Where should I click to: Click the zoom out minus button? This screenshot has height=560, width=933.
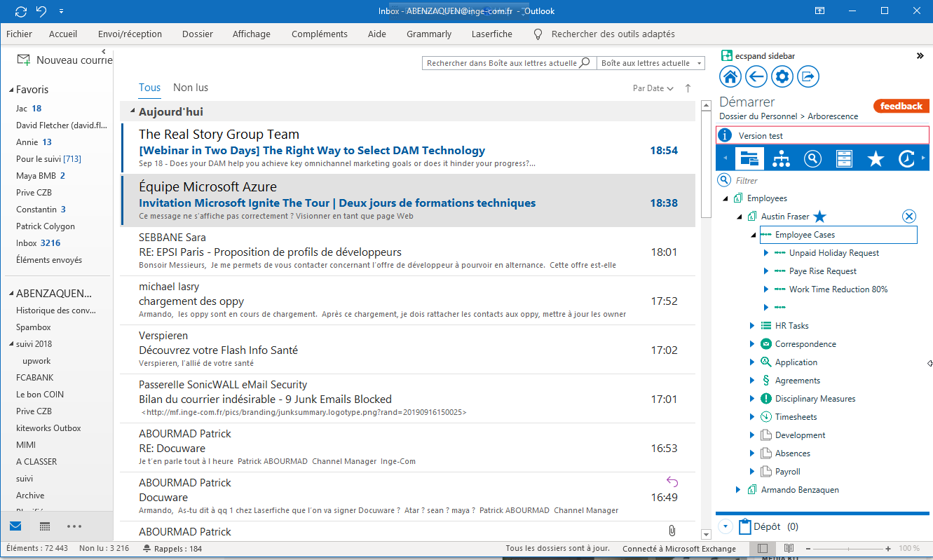point(808,549)
